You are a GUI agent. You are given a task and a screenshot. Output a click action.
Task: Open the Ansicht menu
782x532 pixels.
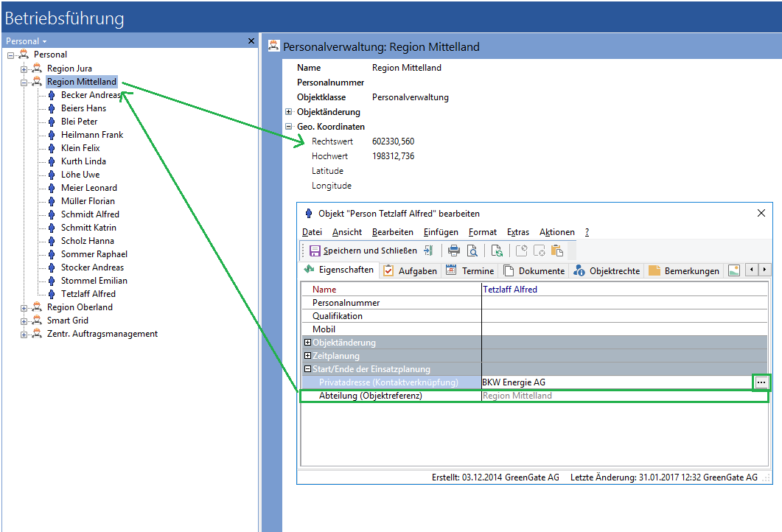pos(347,232)
